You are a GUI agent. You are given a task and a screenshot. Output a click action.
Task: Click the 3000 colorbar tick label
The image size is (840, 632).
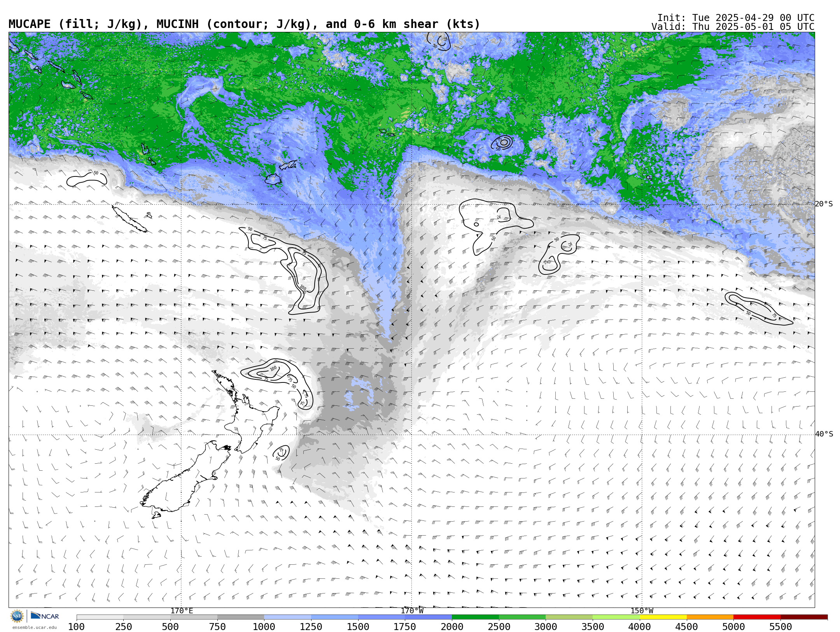[x=546, y=627]
